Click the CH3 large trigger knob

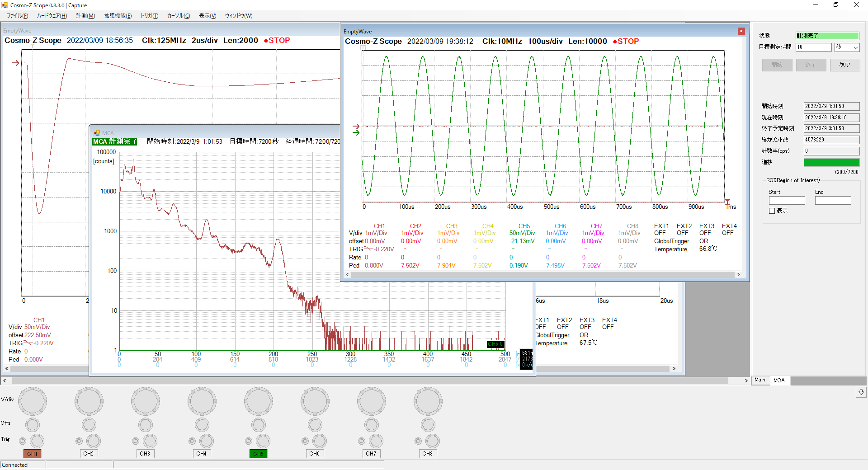(x=150, y=441)
